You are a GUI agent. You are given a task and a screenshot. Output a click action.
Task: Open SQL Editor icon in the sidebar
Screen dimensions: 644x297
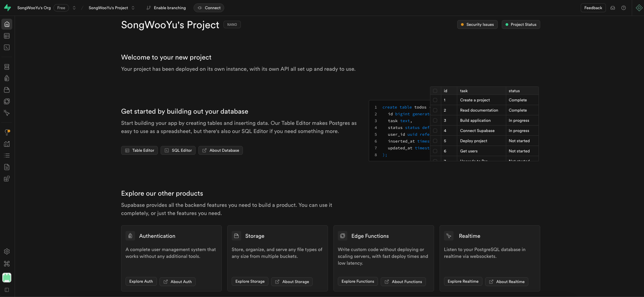tap(7, 48)
